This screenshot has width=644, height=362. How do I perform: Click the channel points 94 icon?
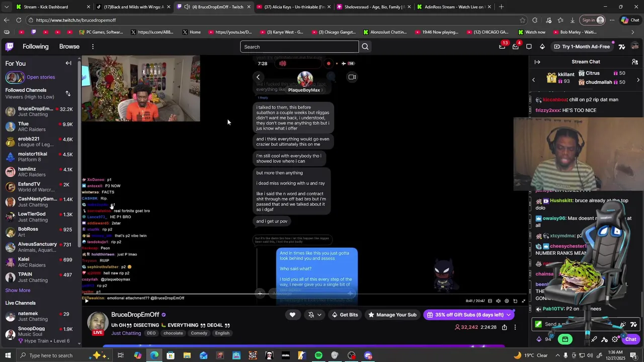539,339
